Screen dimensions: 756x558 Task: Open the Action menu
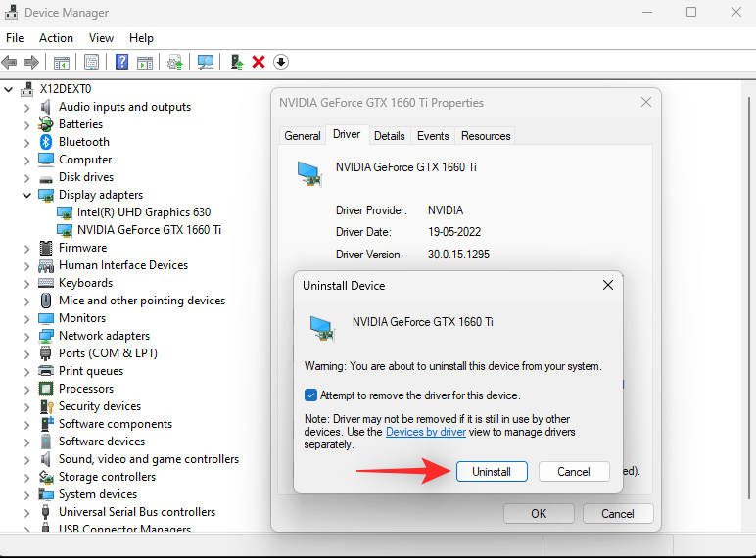point(56,37)
